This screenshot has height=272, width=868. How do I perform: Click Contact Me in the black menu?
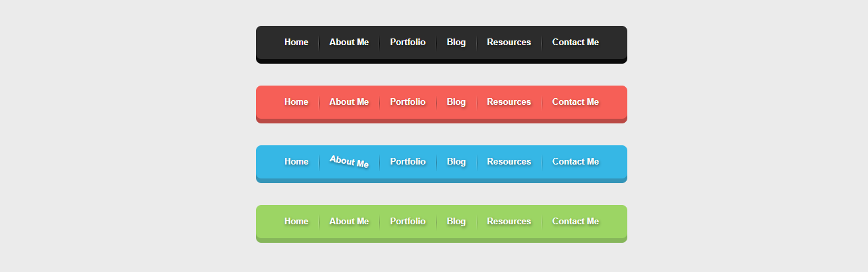tap(576, 42)
